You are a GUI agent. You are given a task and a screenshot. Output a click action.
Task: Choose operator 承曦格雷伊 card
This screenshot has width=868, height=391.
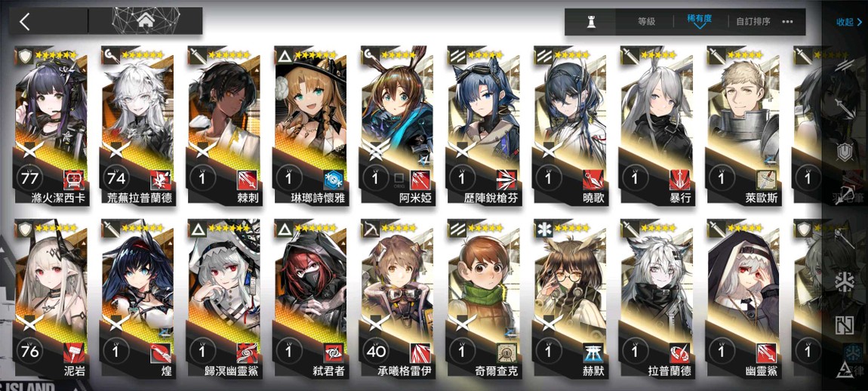pyautogui.click(x=396, y=299)
